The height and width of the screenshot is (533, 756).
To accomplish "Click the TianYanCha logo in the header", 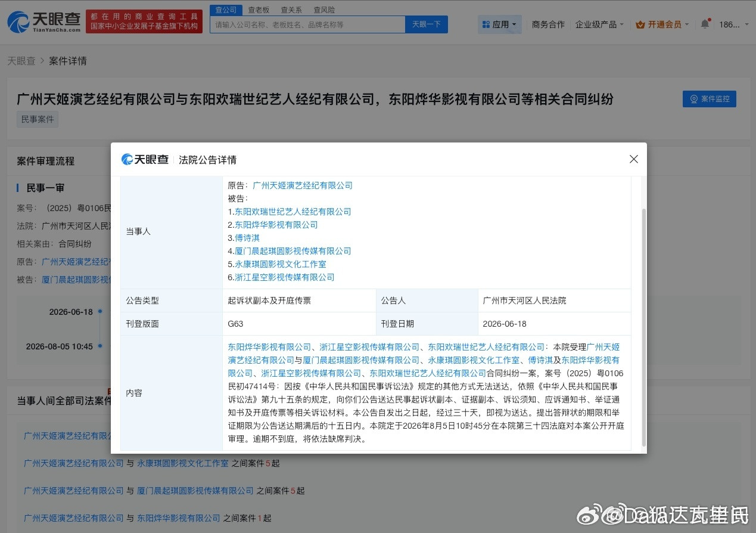I will [x=44, y=21].
